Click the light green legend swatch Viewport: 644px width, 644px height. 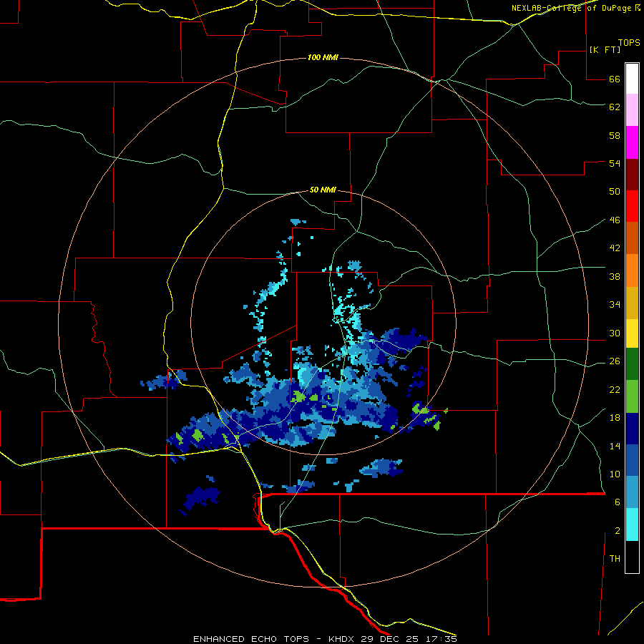pyautogui.click(x=632, y=396)
